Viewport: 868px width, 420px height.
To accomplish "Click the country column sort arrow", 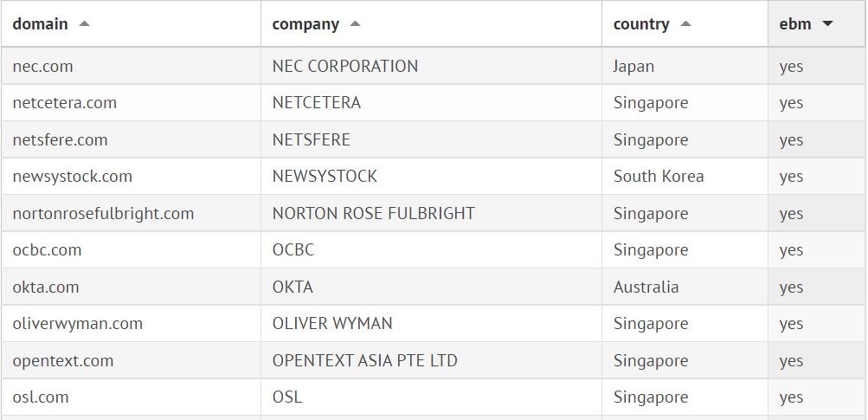I will click(x=685, y=24).
